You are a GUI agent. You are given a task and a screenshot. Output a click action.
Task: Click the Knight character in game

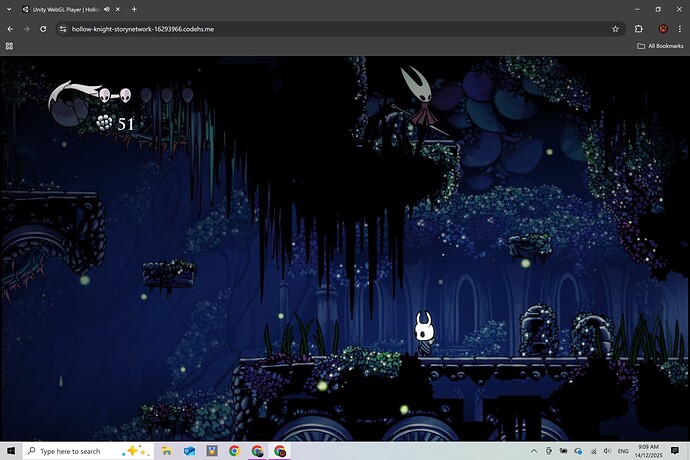click(424, 333)
